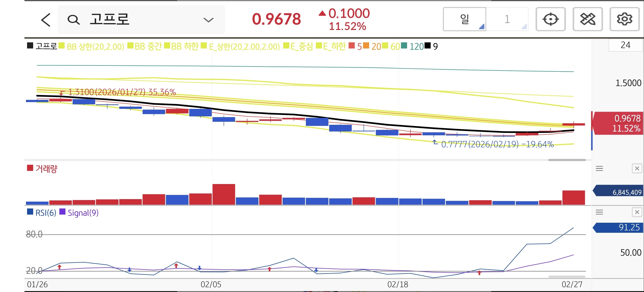
Task: Toggle the 120 moving average legend
Action: 416,46
